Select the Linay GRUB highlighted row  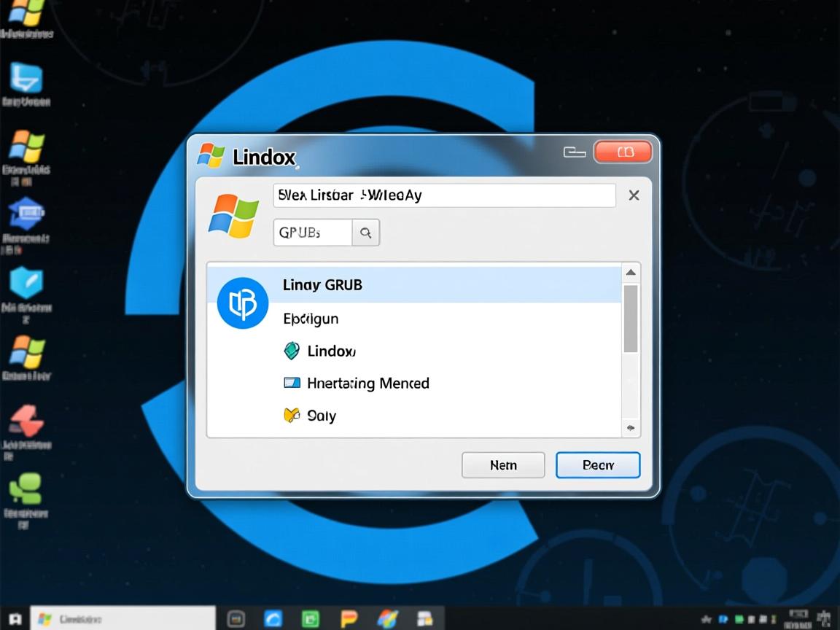[x=408, y=285]
